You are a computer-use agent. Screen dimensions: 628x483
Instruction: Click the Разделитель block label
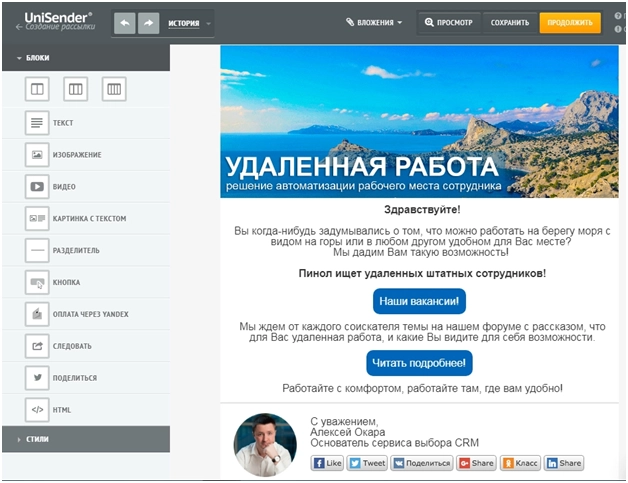(x=76, y=250)
